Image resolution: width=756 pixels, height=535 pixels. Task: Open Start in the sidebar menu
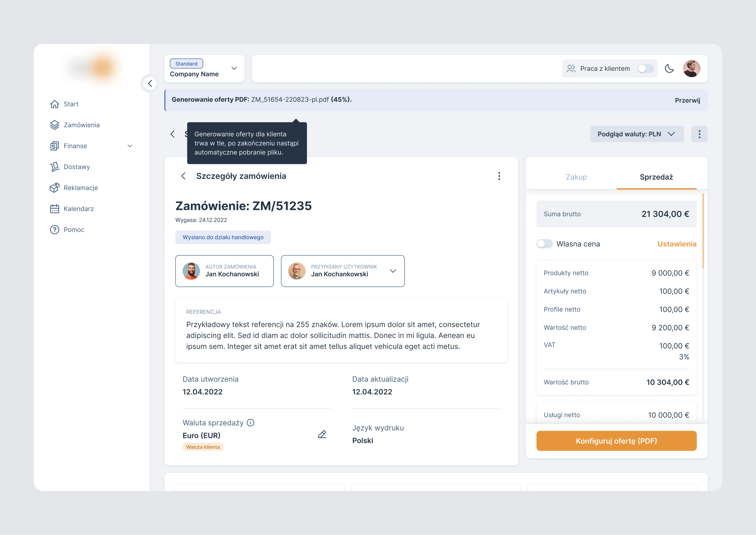click(x=71, y=104)
